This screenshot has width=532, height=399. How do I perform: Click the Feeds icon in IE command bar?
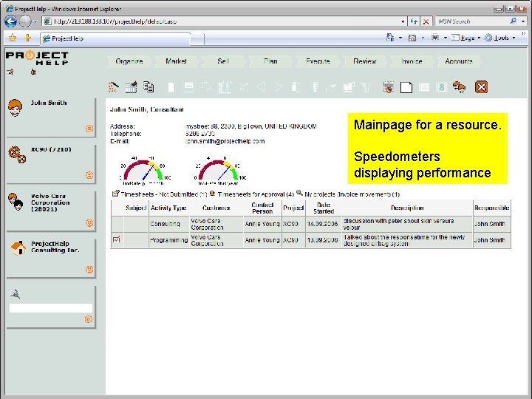(x=412, y=38)
